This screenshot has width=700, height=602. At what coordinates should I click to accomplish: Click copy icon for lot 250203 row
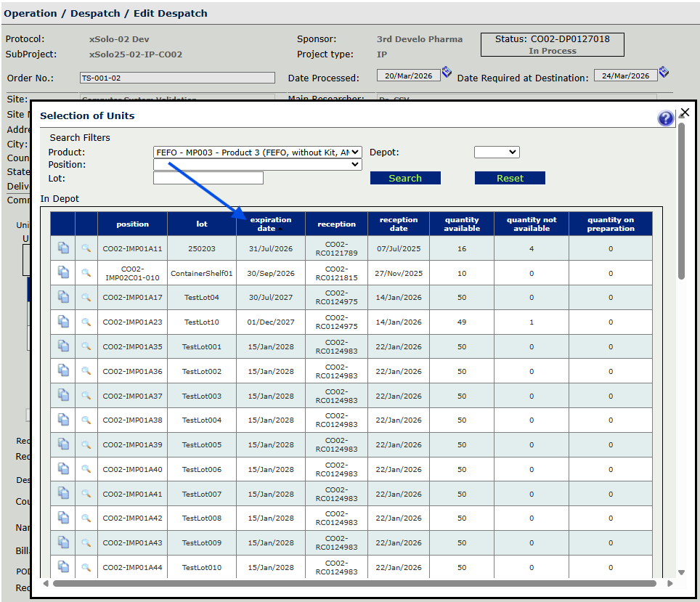click(63, 248)
